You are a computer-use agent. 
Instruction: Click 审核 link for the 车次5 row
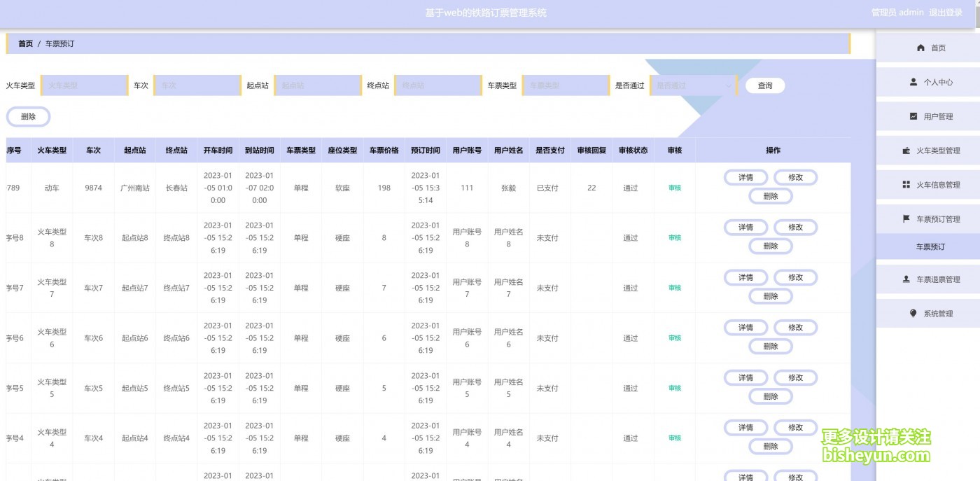(x=675, y=388)
